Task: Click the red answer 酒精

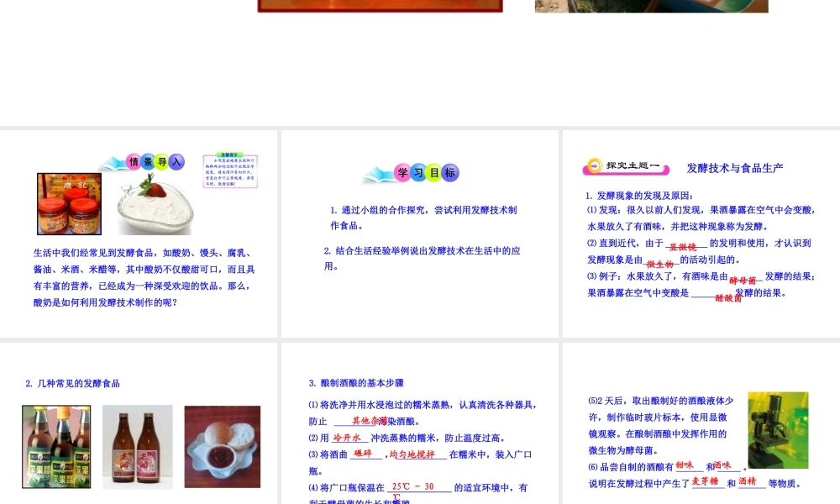Action: point(747,481)
